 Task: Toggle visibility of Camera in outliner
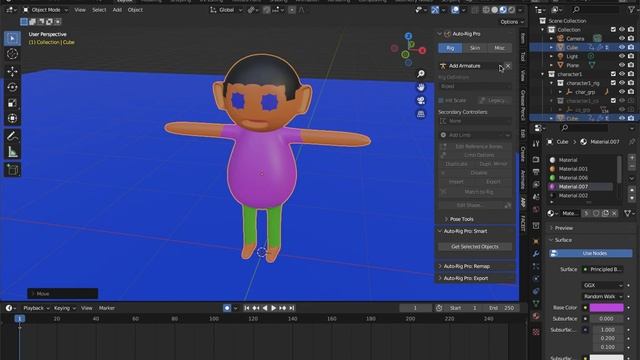[x=622, y=38]
